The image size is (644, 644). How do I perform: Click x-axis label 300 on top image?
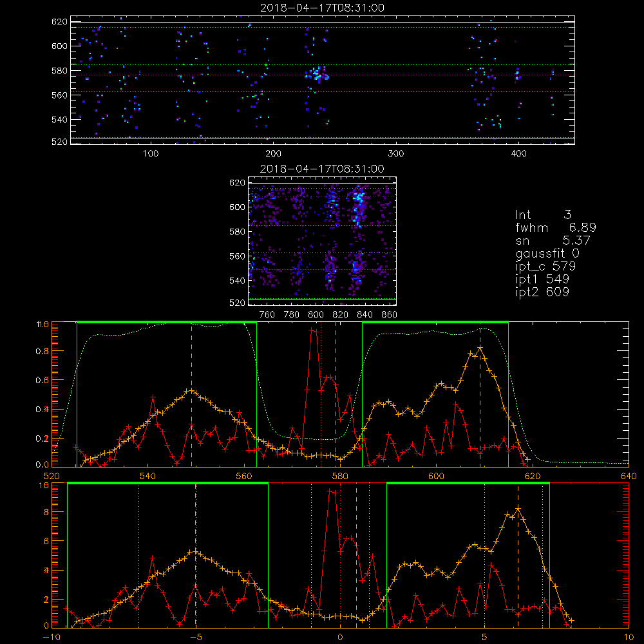click(x=396, y=154)
